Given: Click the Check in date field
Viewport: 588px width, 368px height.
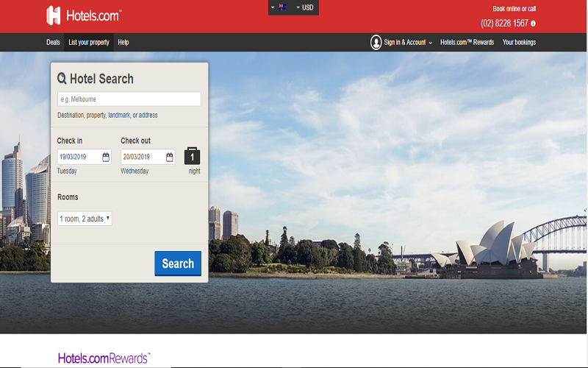Looking at the screenshot, I should tap(84, 157).
